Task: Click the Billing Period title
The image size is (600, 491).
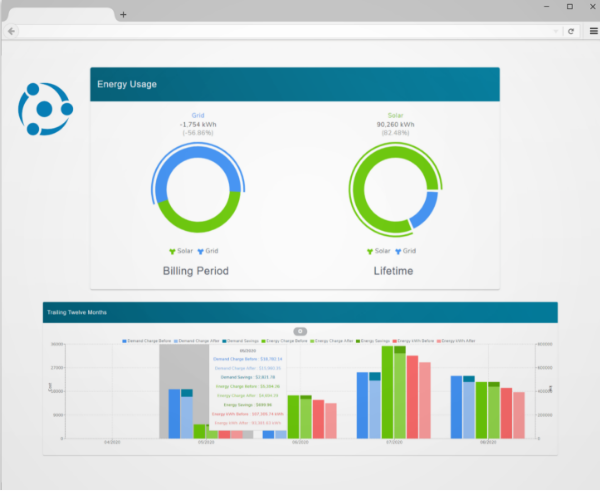Action: click(196, 271)
